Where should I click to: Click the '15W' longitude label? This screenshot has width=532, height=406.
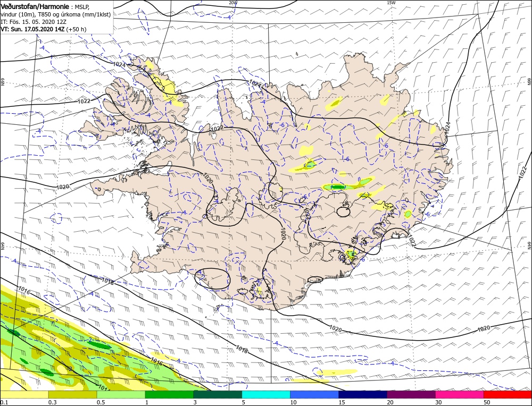pyautogui.click(x=391, y=2)
